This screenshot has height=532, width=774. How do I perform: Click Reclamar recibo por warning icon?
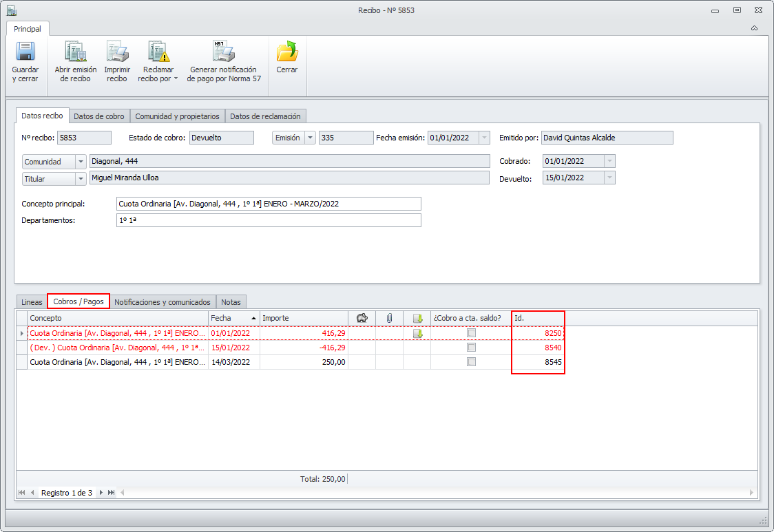[158, 53]
